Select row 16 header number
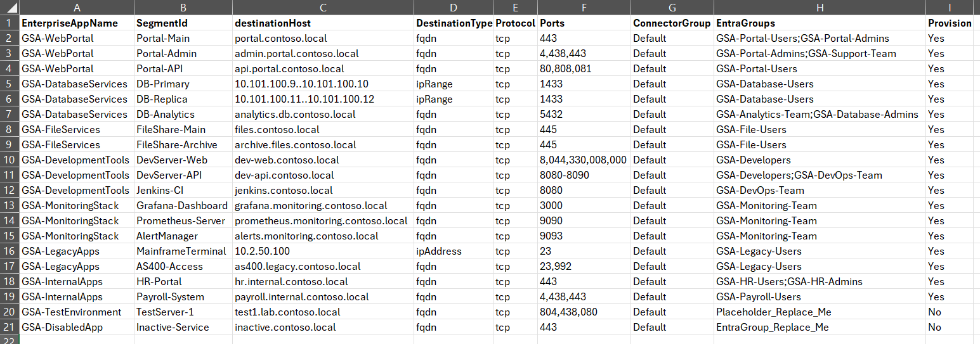This screenshot has width=980, height=344. tap(10, 251)
